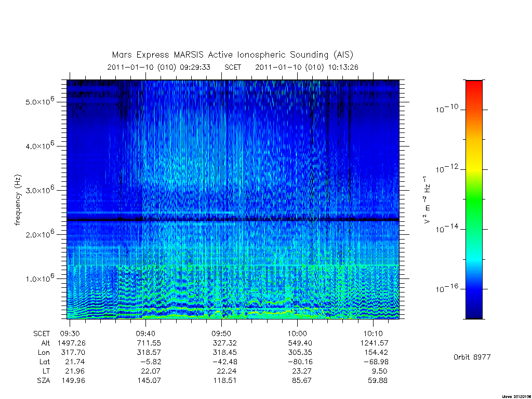Click the 10:00 time tick label
Viewport: 532px width, 399px height.
(297, 334)
